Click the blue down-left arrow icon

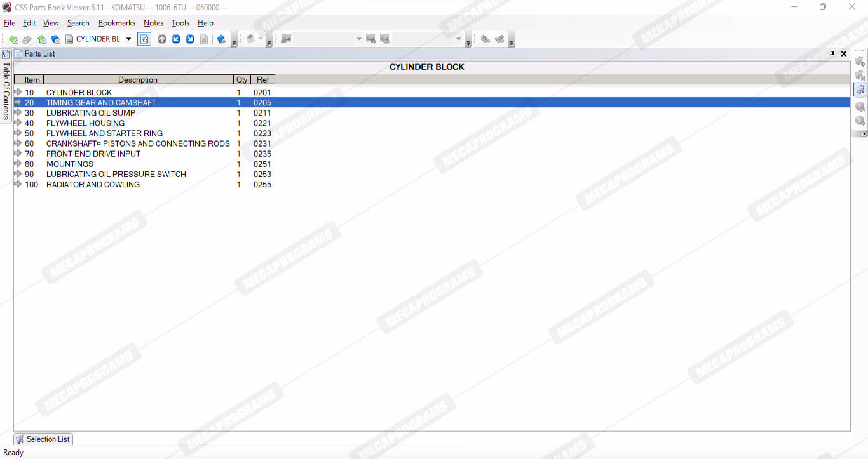pyautogui.click(x=176, y=39)
